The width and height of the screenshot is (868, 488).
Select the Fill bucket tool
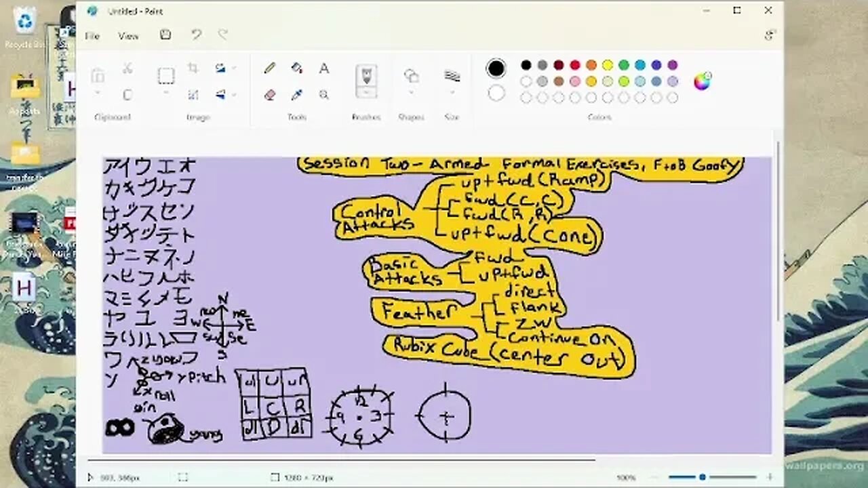click(x=296, y=68)
